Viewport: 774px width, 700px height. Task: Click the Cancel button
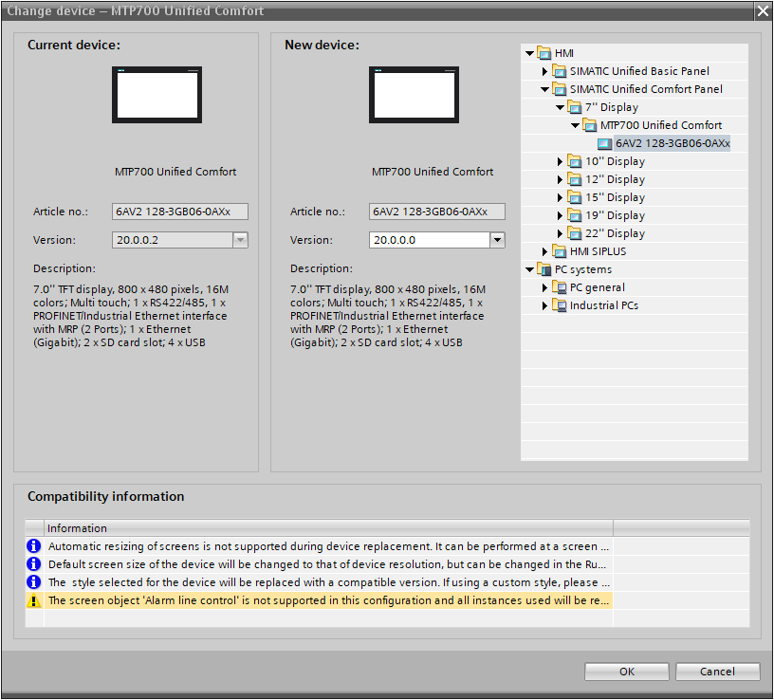(x=717, y=672)
